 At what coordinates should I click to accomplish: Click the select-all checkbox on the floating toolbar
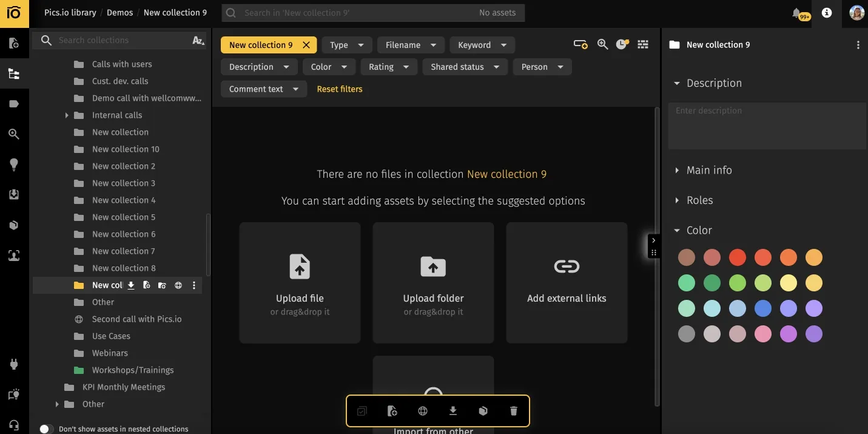[362, 411]
